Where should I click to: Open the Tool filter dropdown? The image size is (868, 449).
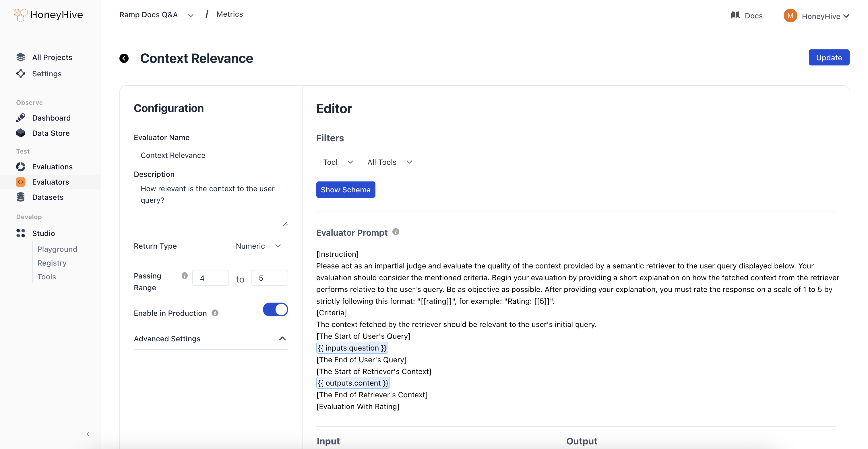click(338, 162)
